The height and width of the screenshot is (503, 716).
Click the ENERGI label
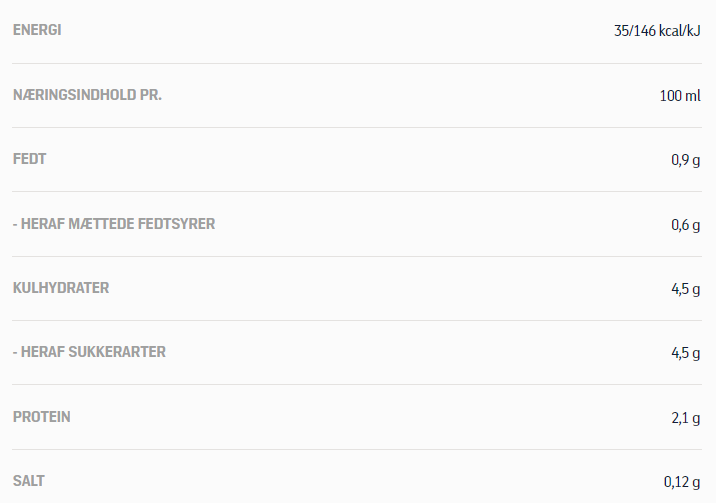click(x=37, y=30)
